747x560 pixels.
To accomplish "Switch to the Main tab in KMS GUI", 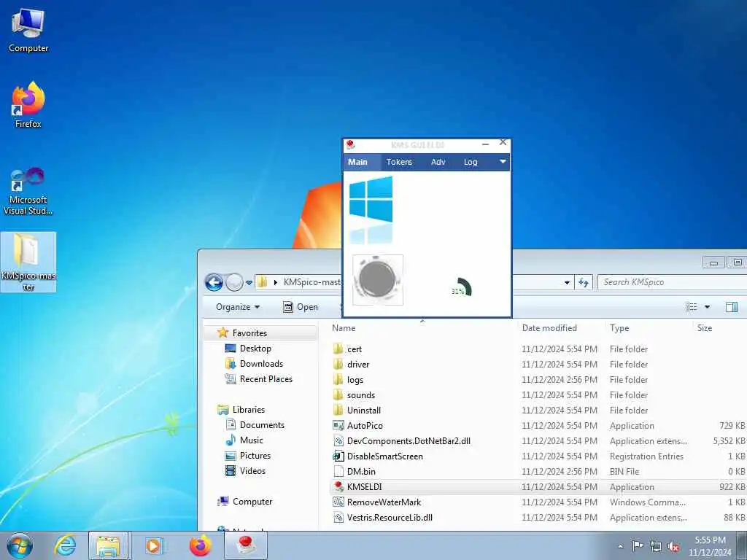I will point(357,162).
